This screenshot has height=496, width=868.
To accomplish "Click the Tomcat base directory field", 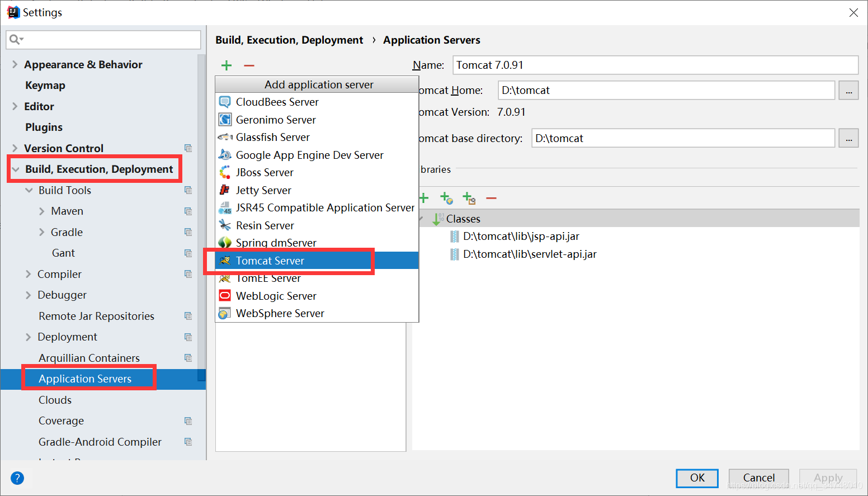I will (683, 138).
